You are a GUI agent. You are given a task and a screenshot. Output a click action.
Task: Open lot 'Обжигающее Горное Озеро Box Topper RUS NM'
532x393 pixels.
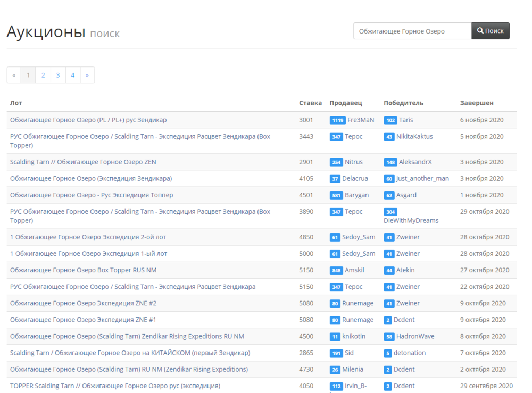click(x=83, y=270)
